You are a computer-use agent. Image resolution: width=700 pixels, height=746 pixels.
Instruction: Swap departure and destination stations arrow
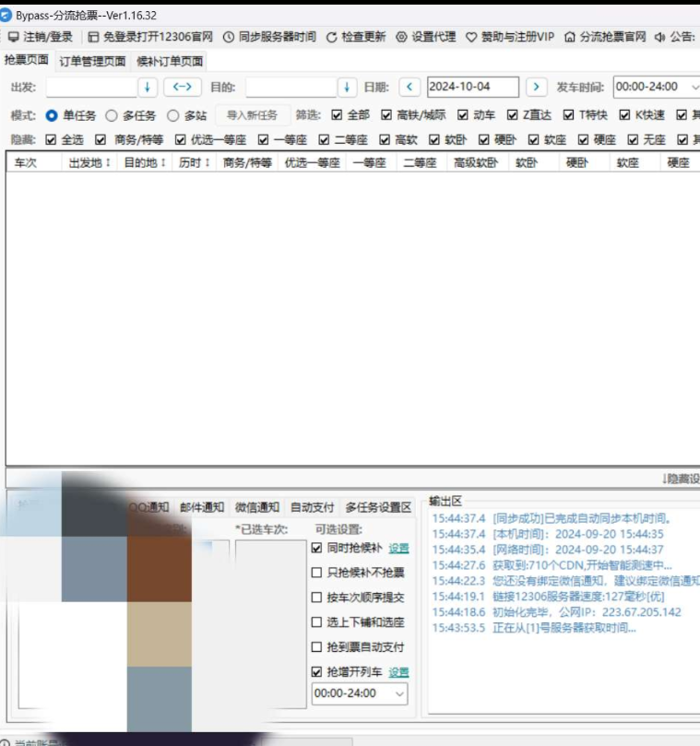(183, 87)
